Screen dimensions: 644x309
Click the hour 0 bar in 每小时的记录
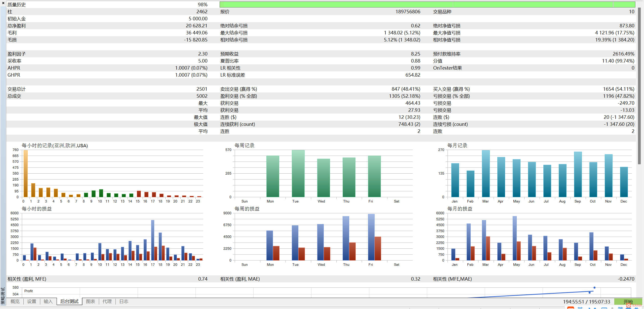(x=25, y=173)
